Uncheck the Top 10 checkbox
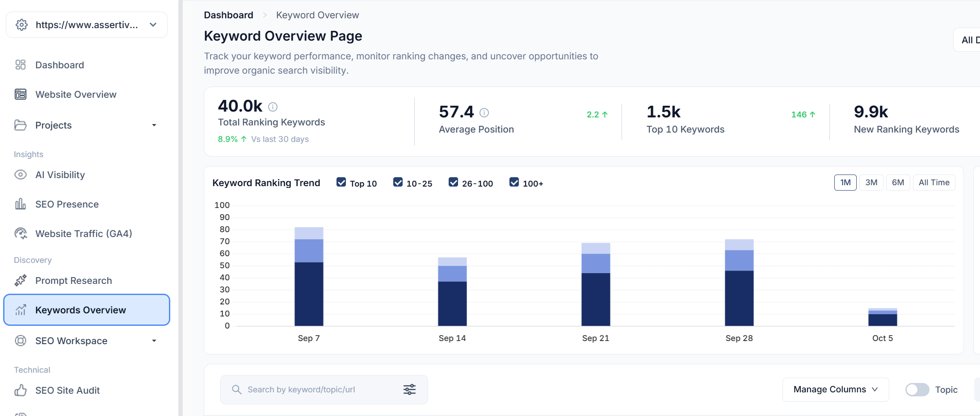 pos(341,182)
